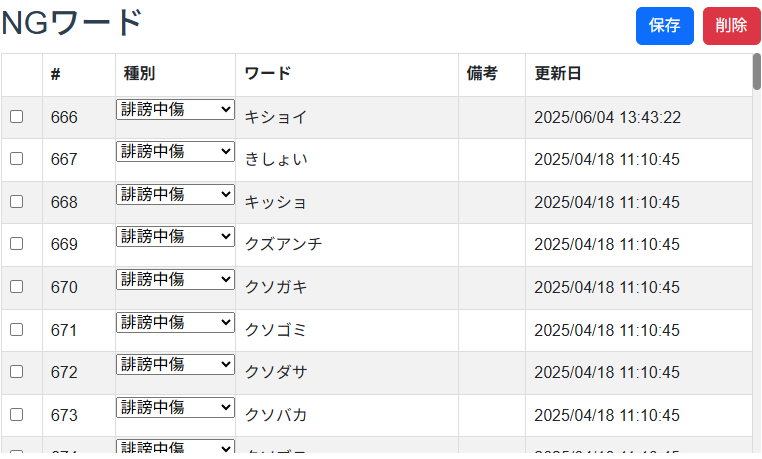Viewport: 762px width, 459px height.
Task: Click the word クソバカ cell
Action: (275, 415)
